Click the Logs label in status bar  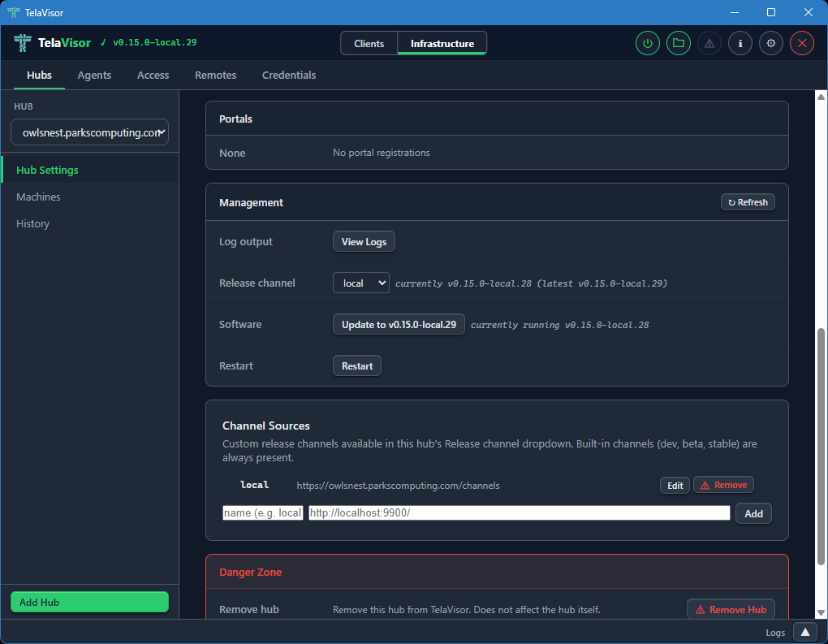[775, 633]
